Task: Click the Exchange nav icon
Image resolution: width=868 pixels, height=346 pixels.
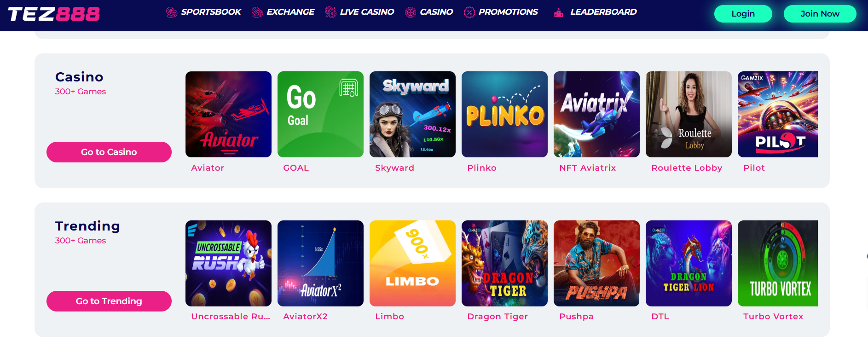Action: pos(257,12)
